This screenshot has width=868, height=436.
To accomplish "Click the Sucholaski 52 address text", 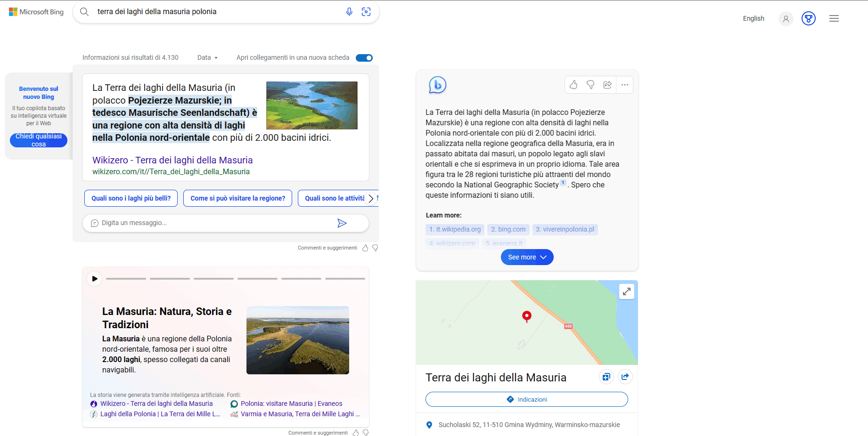I will pyautogui.click(x=529, y=425).
